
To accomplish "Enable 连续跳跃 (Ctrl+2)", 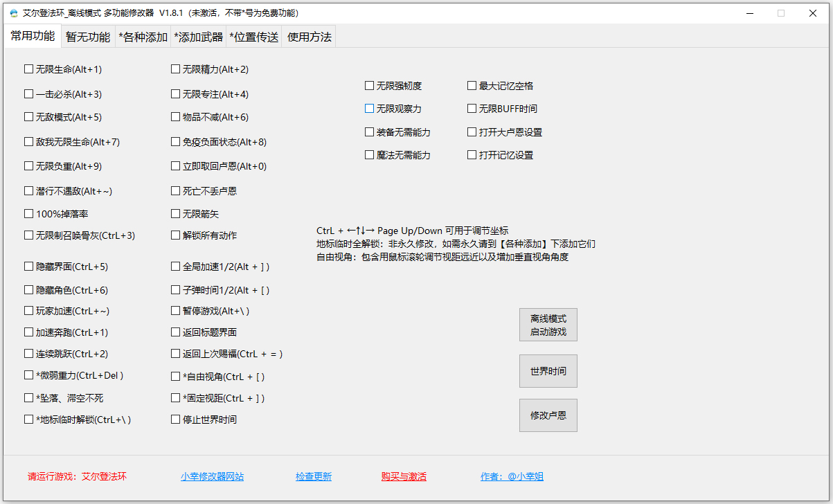I will pos(28,353).
